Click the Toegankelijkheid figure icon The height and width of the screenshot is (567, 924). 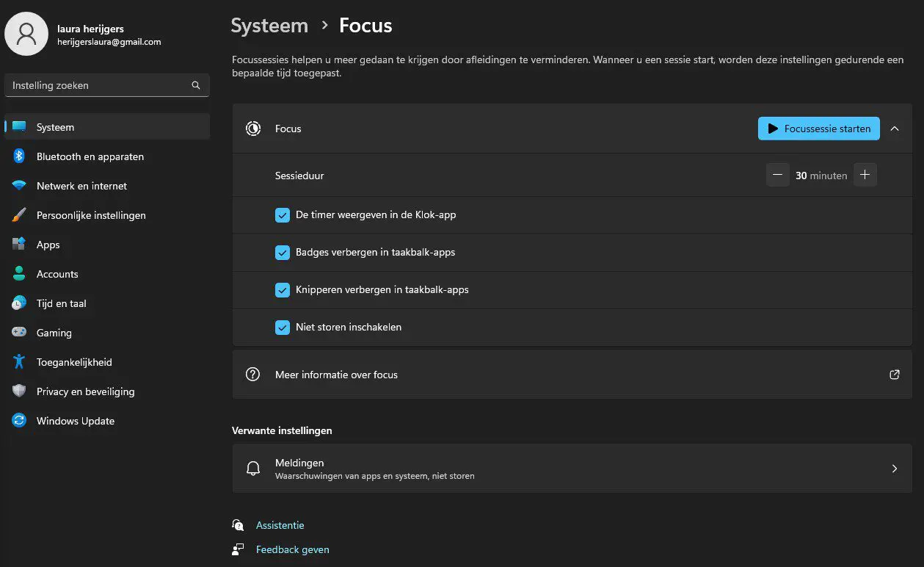click(19, 362)
